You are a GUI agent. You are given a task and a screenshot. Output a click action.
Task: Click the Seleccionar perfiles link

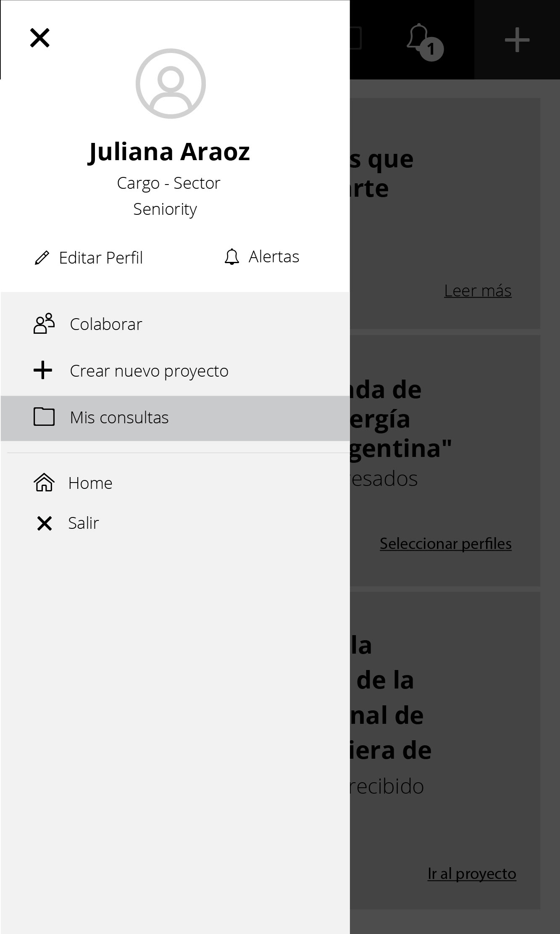pos(446,544)
